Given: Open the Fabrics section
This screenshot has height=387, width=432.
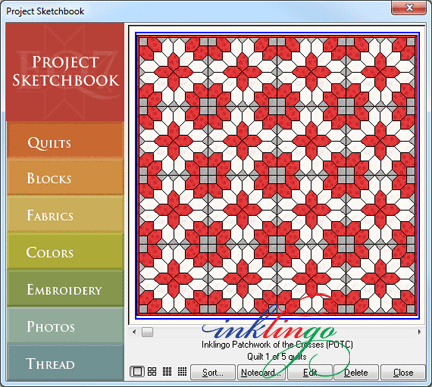Looking at the screenshot, I should tap(65, 214).
